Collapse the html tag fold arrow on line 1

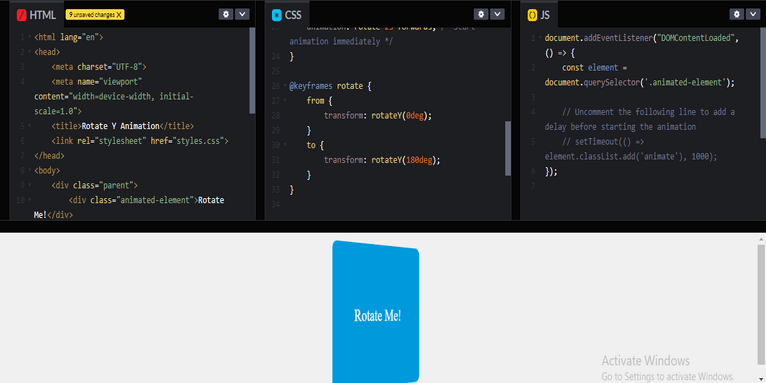point(29,37)
